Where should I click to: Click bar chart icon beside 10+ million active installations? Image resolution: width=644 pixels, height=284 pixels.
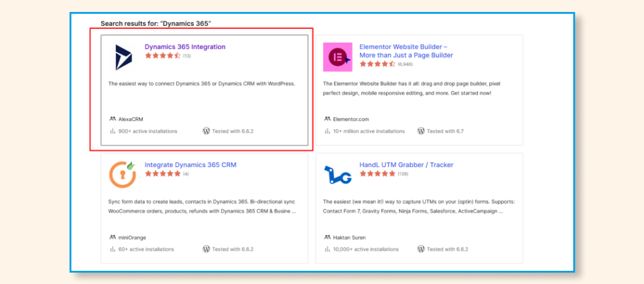coord(327,131)
